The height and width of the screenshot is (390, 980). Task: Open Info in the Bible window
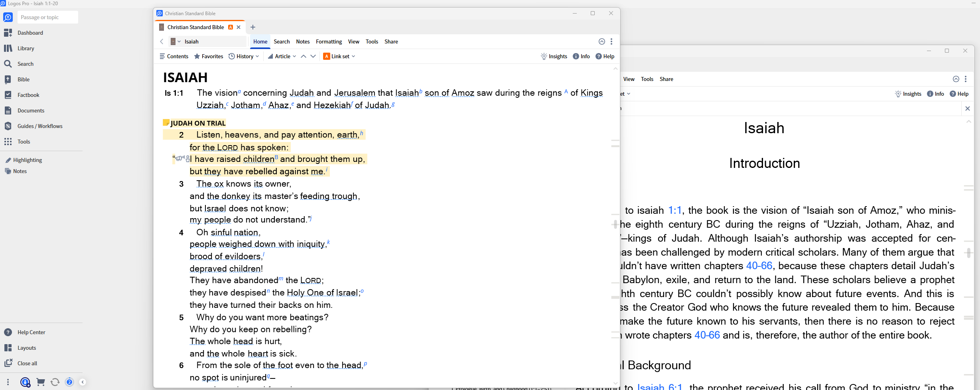tap(581, 56)
